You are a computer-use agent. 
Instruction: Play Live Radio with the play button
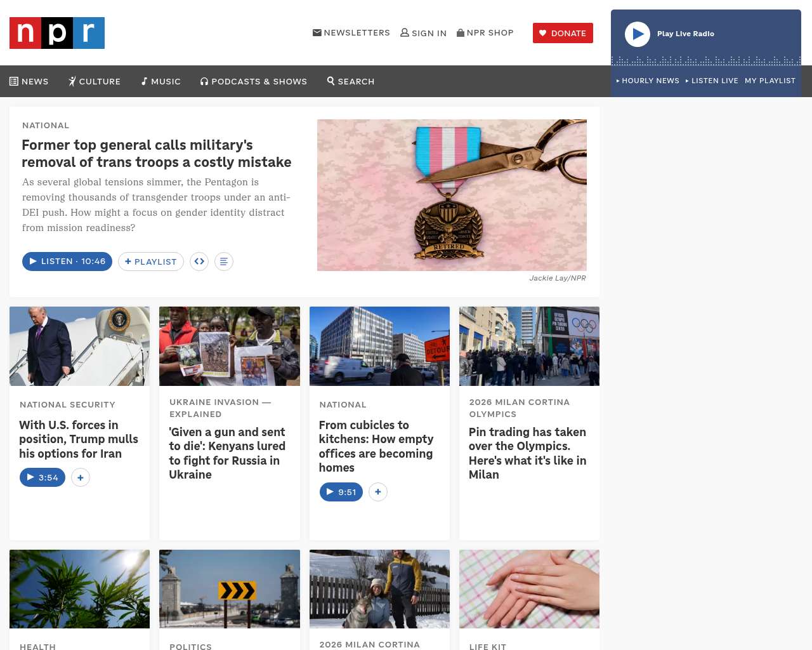[638, 34]
